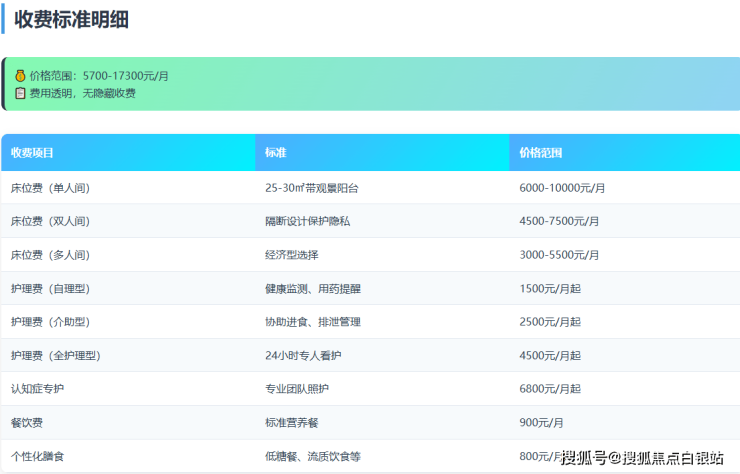This screenshot has width=740, height=474.
Task: Click the money bag icon beside 价格范围
Action: [x=20, y=75]
